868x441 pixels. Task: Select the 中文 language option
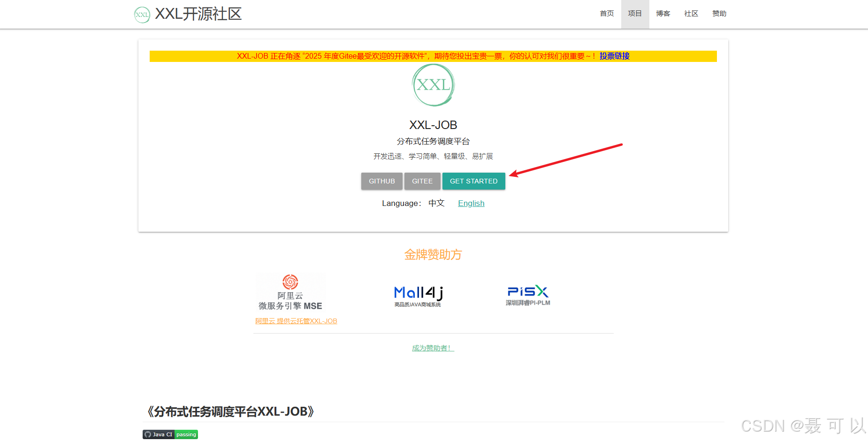coord(436,203)
